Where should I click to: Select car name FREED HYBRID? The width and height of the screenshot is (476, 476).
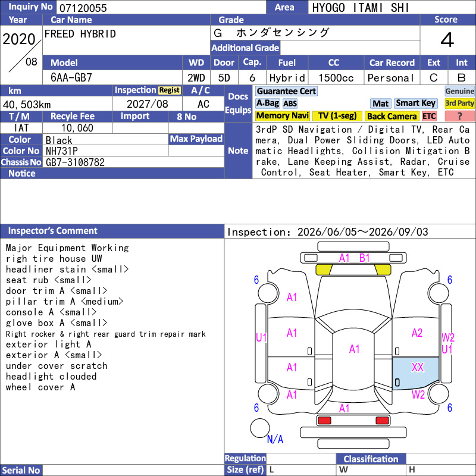point(80,34)
